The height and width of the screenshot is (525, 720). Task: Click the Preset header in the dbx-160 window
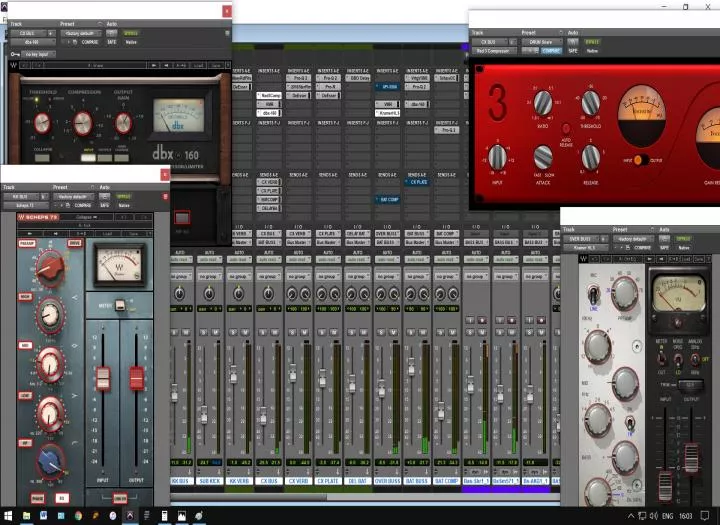click(x=67, y=24)
